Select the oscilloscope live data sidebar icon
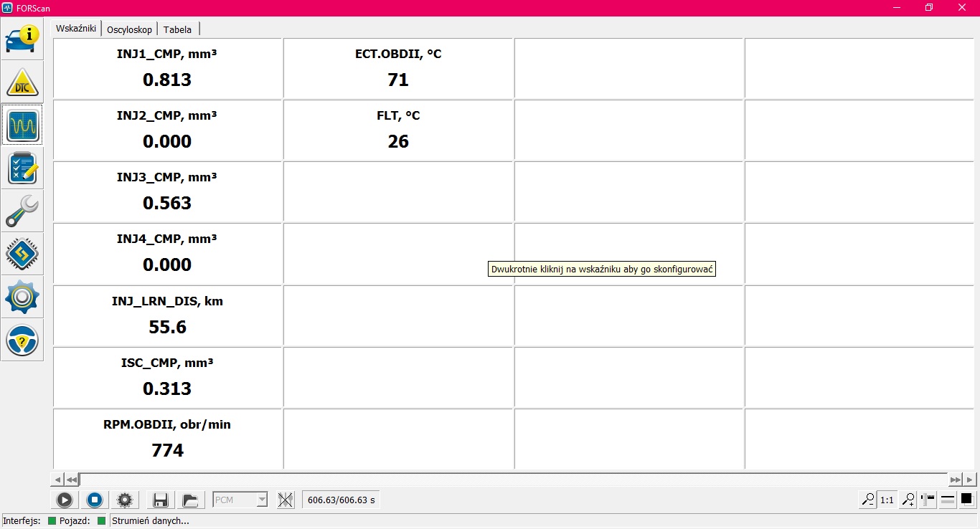Image resolution: width=980 pixels, height=529 pixels. pos(22,125)
